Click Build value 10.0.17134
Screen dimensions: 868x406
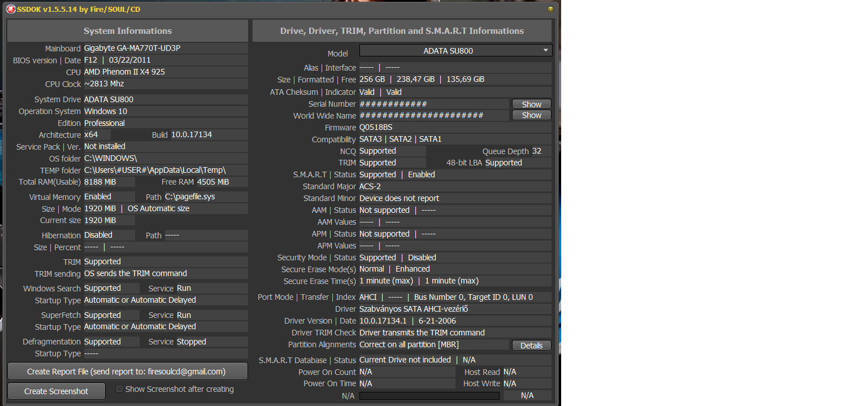pyautogui.click(x=209, y=135)
